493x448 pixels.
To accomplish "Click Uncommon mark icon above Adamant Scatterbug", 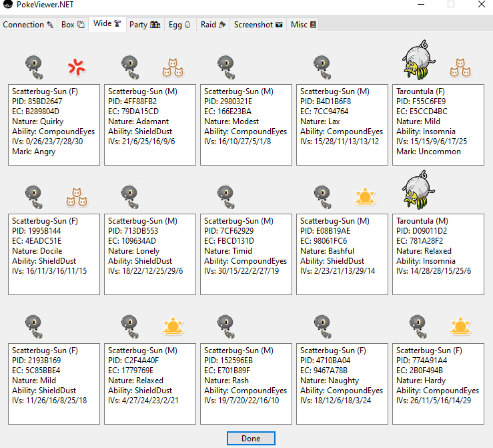I will click(x=173, y=67).
